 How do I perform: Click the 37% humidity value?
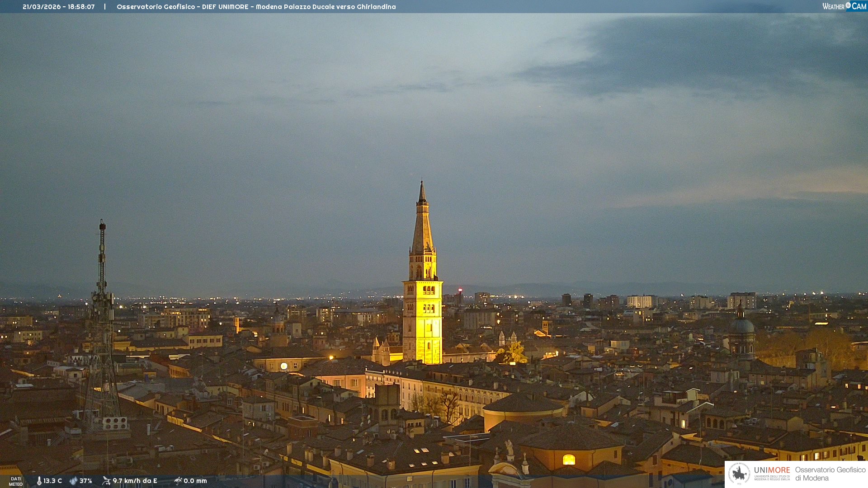tap(86, 481)
